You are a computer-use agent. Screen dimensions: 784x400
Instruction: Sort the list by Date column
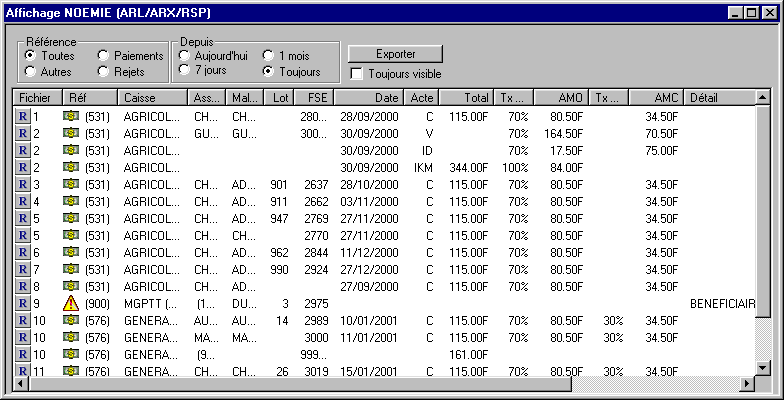[369, 97]
